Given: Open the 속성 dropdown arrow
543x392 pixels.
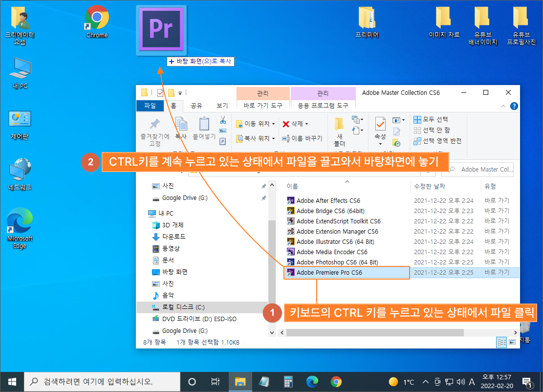Looking at the screenshot, I should point(380,144).
